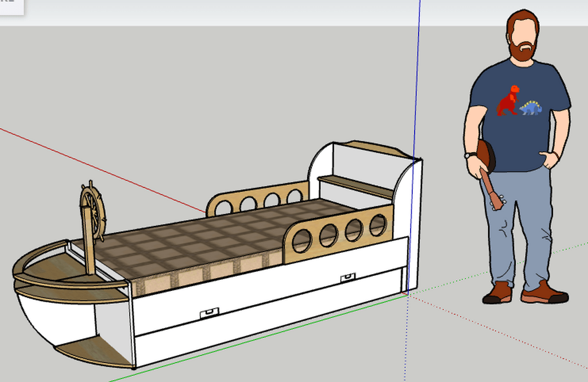Select the ship's steering wheel on the bed
This screenshot has height=382, width=588.
92,212
